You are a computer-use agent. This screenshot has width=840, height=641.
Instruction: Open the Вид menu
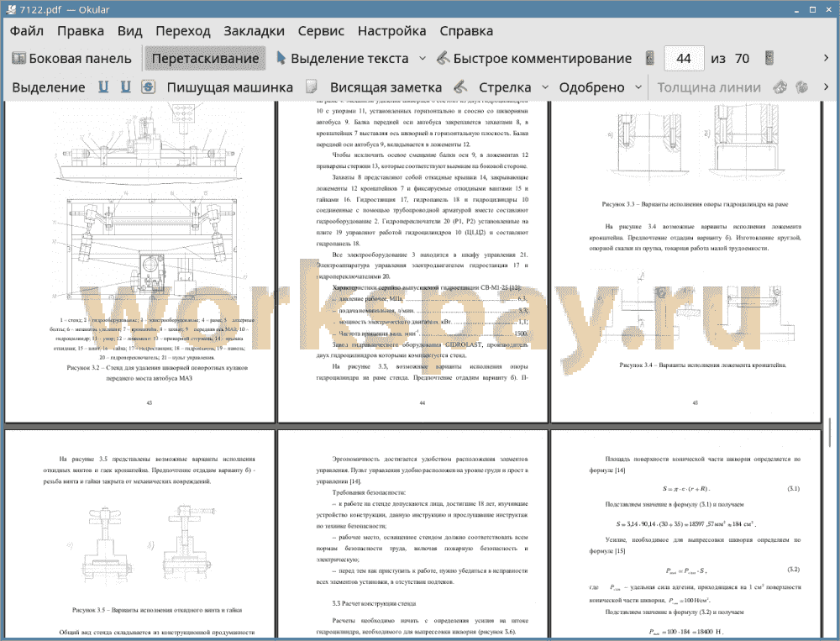(x=129, y=31)
